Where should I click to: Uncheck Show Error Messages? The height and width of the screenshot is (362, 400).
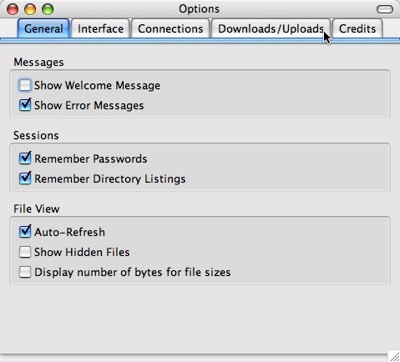pyautogui.click(x=25, y=105)
